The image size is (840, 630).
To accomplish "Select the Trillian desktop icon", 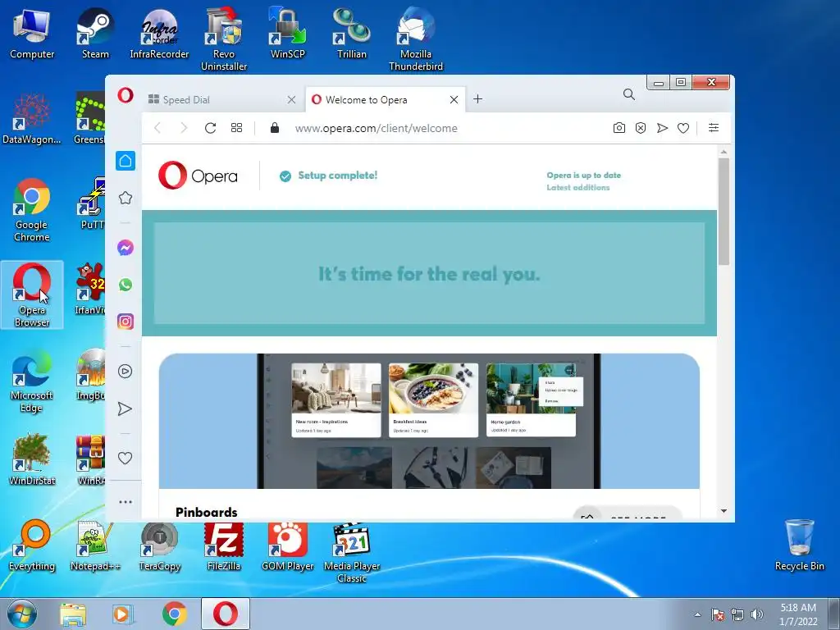I will point(351,33).
